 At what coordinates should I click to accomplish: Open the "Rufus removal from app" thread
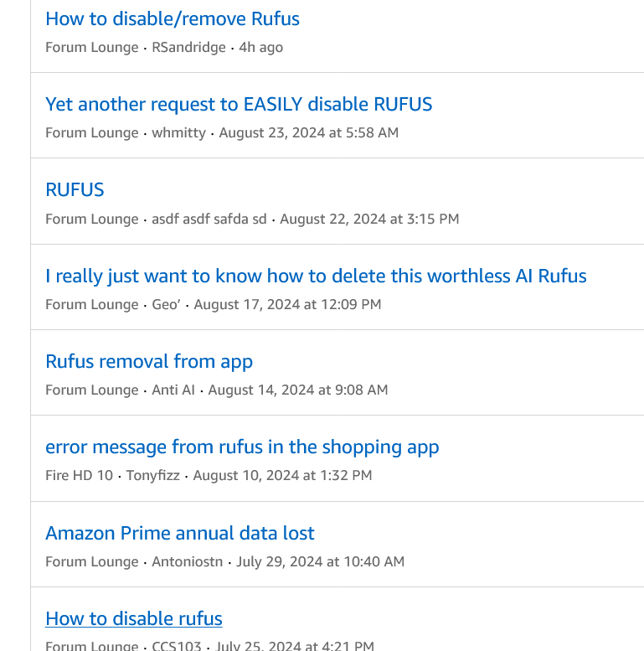149,361
